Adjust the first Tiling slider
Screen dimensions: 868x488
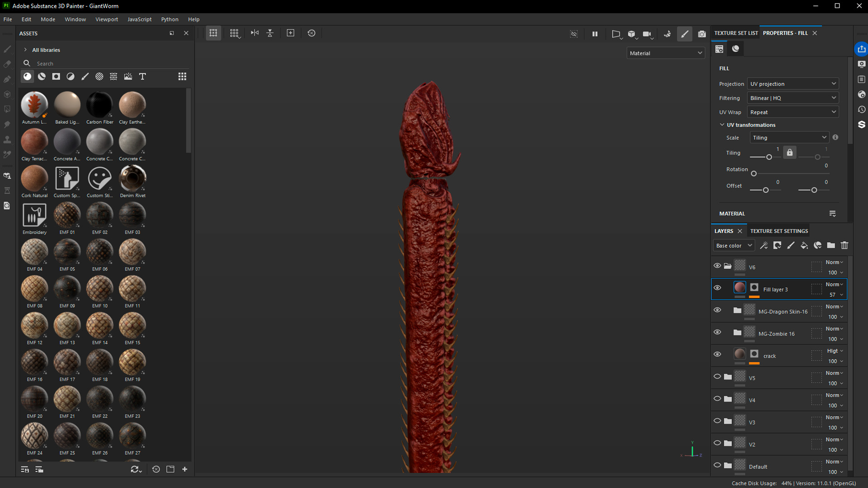coord(765,157)
